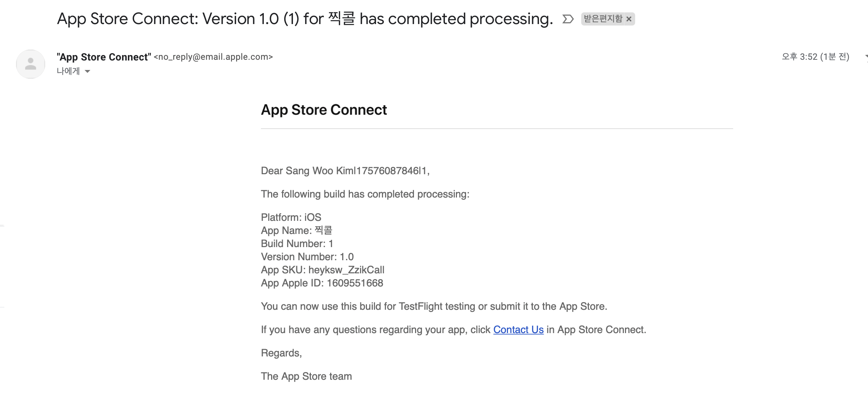Select the App SKU heyksw_ZzikCall text
The height and width of the screenshot is (414, 868).
click(346, 270)
